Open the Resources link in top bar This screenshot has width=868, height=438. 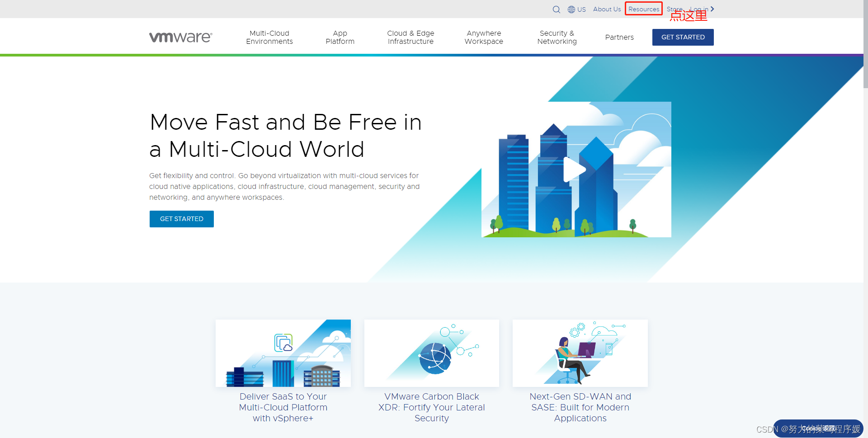point(644,9)
